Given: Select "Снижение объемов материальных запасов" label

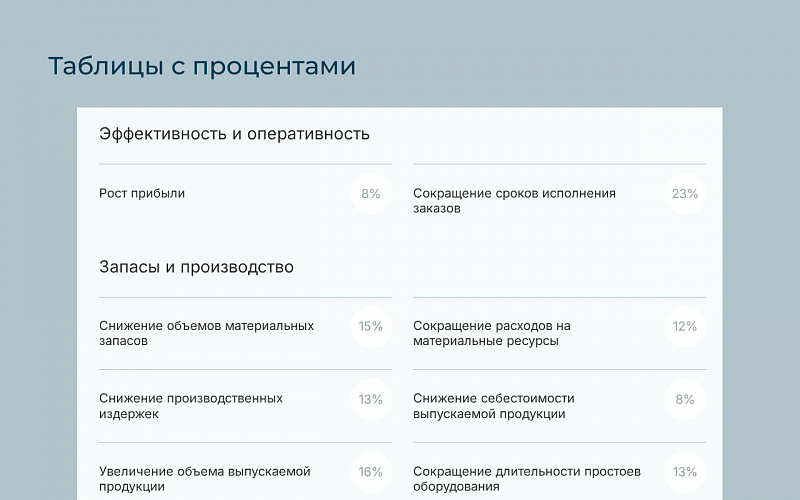Looking at the screenshot, I should pyautogui.click(x=206, y=333).
